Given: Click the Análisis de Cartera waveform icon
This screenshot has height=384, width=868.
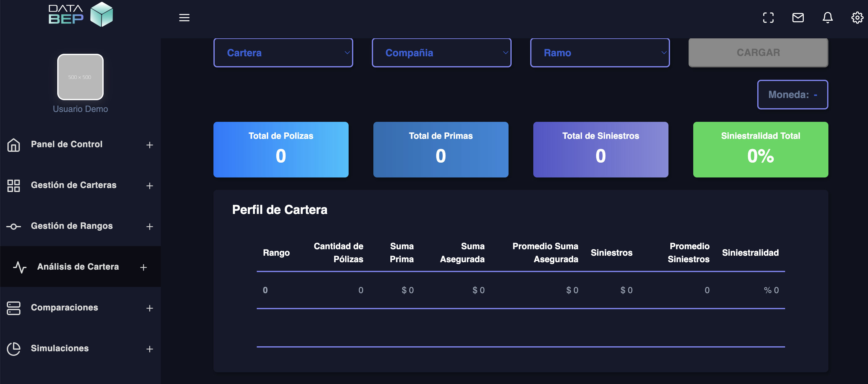Looking at the screenshot, I should (20, 267).
